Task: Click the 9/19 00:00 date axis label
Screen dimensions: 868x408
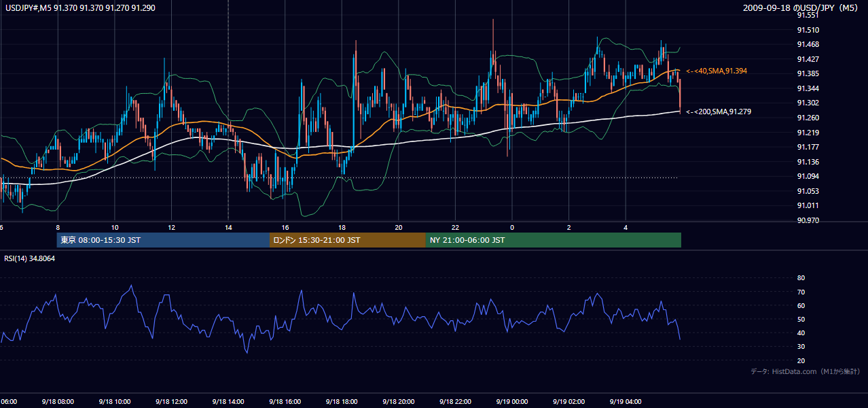Action: 512,402
